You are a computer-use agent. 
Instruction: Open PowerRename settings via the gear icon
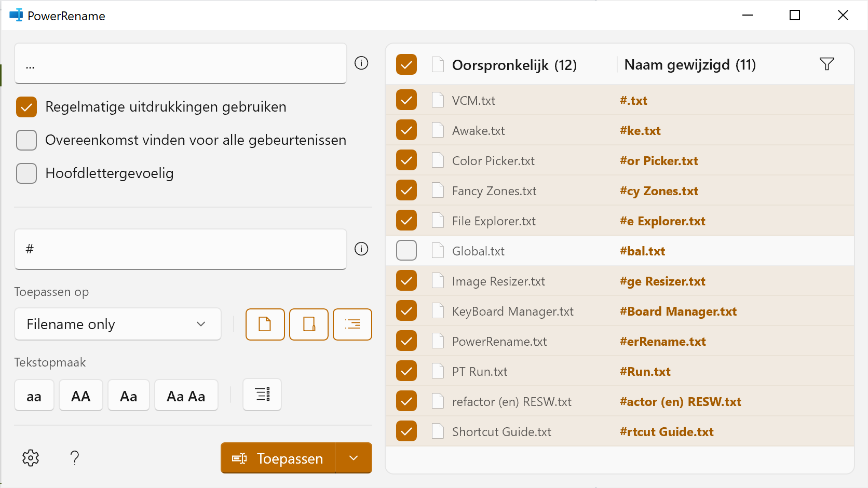30,458
